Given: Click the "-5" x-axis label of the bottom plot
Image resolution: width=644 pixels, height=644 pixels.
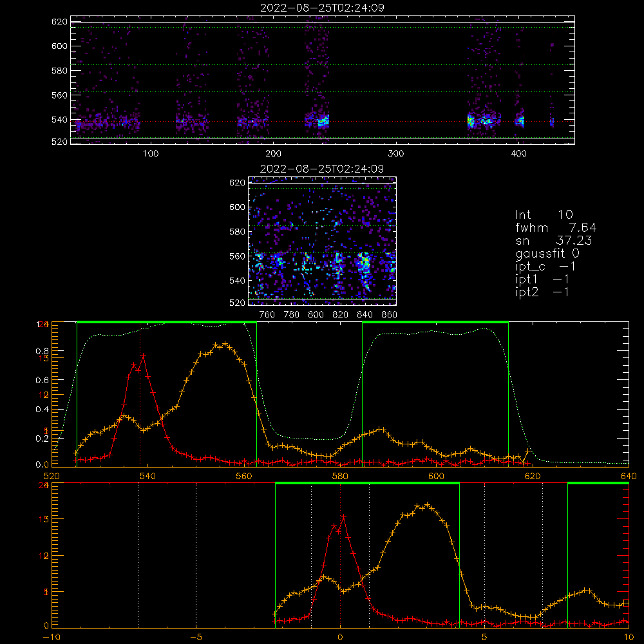Looking at the screenshot, I should [x=196, y=638].
